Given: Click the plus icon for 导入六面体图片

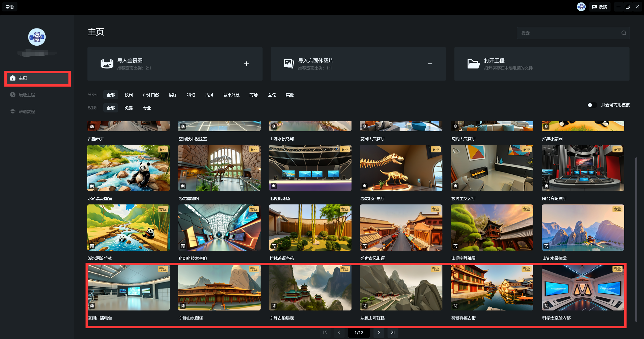Looking at the screenshot, I should 430,64.
